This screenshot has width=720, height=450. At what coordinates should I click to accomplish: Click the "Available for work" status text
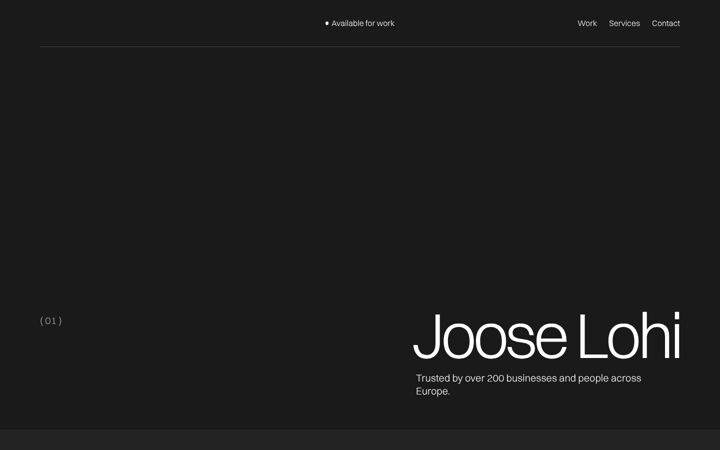coord(363,23)
